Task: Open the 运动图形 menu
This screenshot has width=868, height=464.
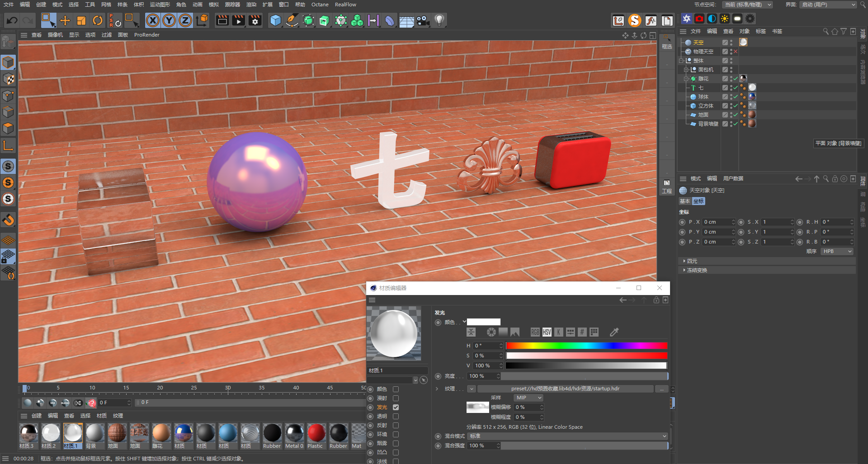Action: [160, 5]
